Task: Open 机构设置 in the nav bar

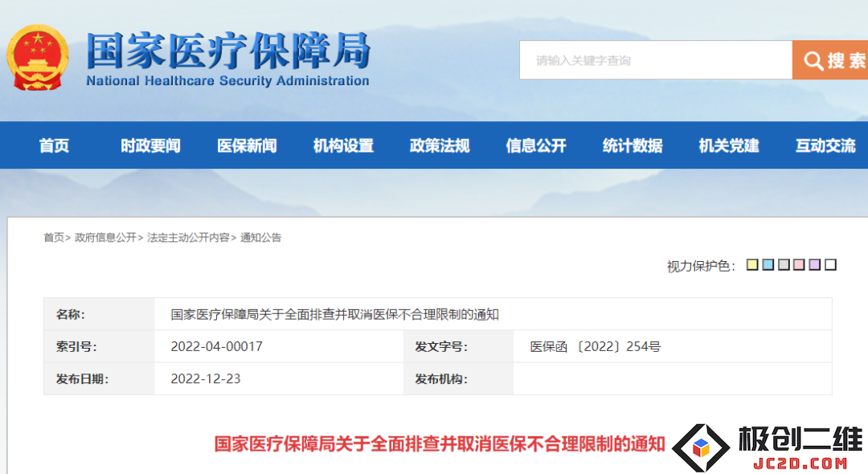Action: tap(343, 145)
